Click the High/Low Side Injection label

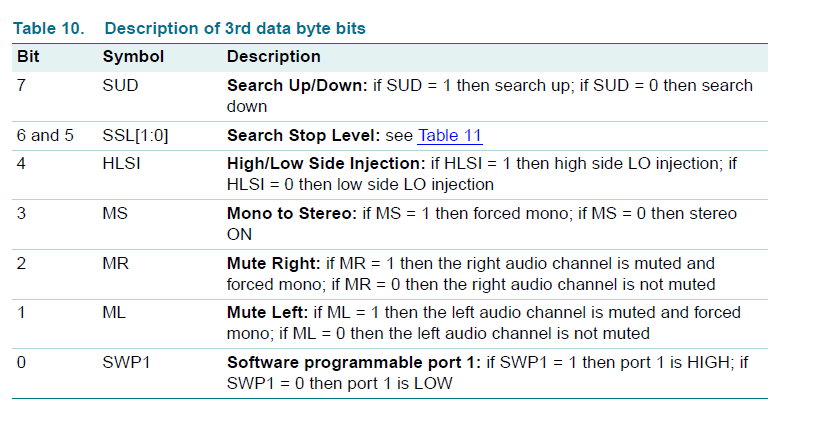tap(326, 163)
